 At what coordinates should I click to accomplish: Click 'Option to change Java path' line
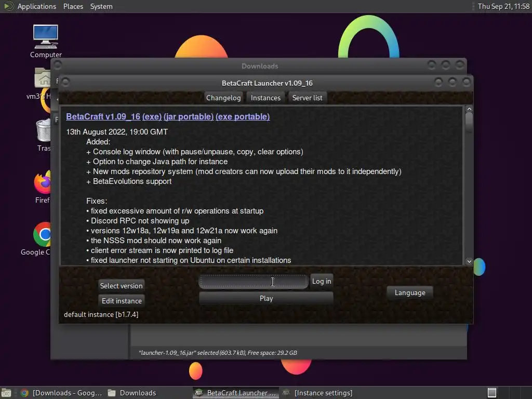point(157,162)
